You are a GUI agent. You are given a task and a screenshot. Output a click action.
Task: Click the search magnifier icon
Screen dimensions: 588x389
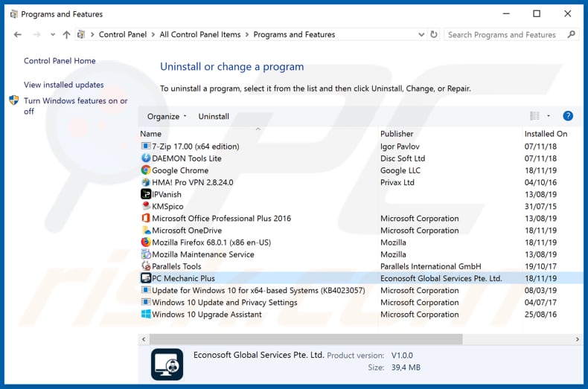point(571,34)
